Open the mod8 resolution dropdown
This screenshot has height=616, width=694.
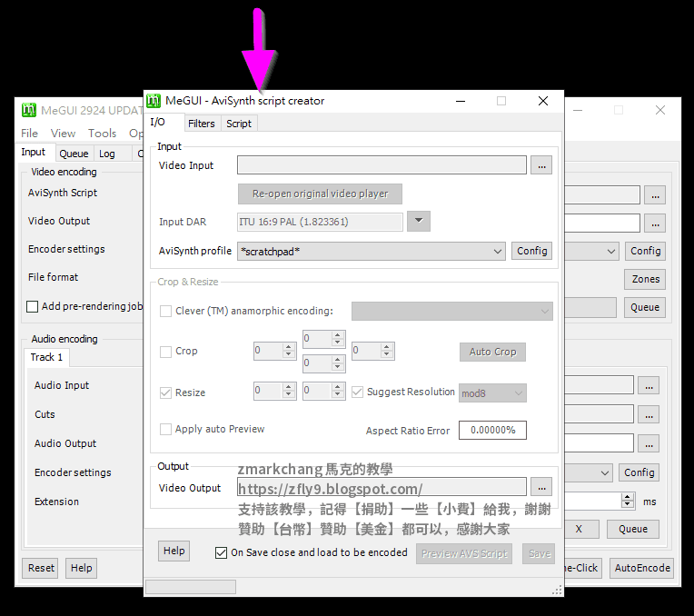click(492, 392)
